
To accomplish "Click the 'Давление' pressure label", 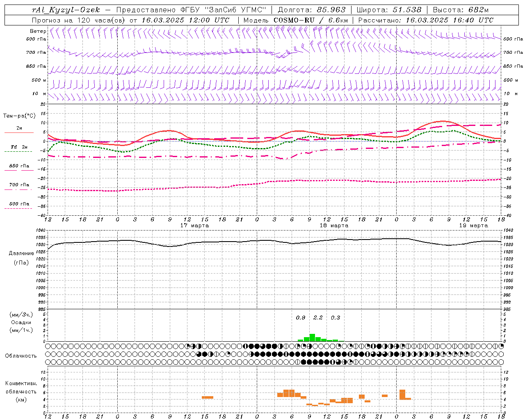I will (21, 253).
